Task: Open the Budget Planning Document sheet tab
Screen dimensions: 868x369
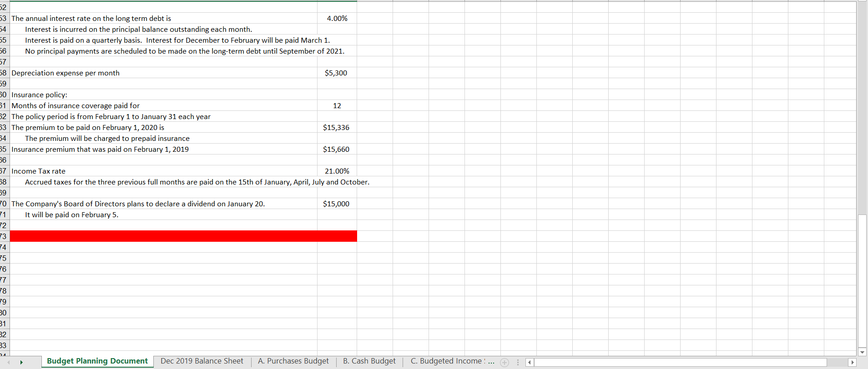Action: click(97, 361)
